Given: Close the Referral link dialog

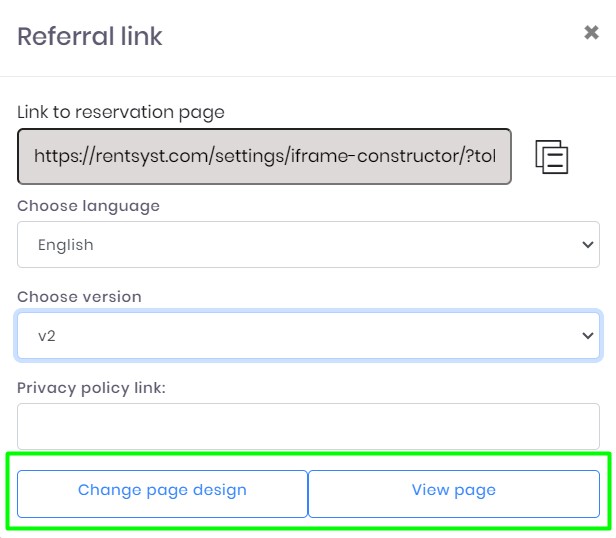Looking at the screenshot, I should pyautogui.click(x=591, y=33).
